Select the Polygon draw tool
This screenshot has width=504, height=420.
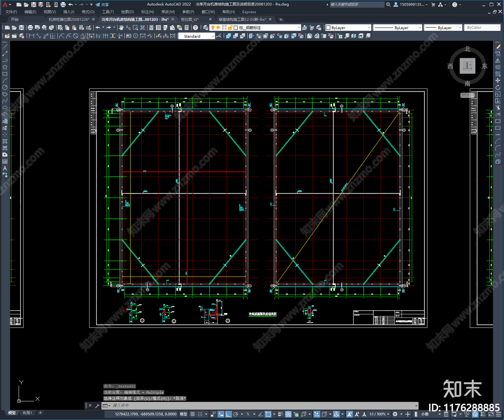coord(5,67)
